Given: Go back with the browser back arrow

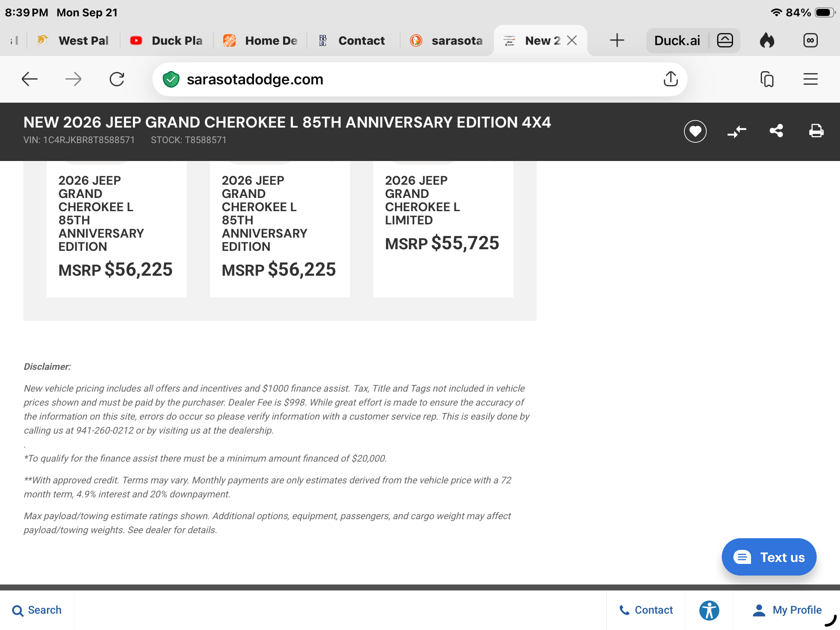Looking at the screenshot, I should coord(30,79).
